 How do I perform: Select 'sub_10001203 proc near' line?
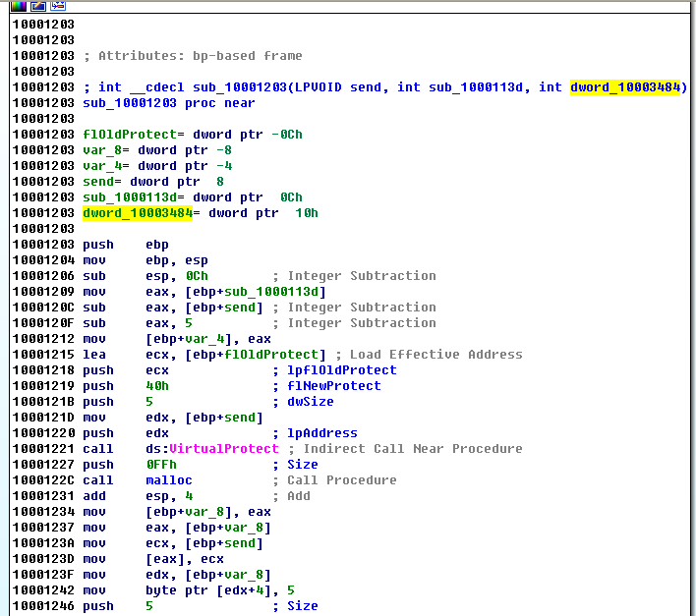coord(169,103)
